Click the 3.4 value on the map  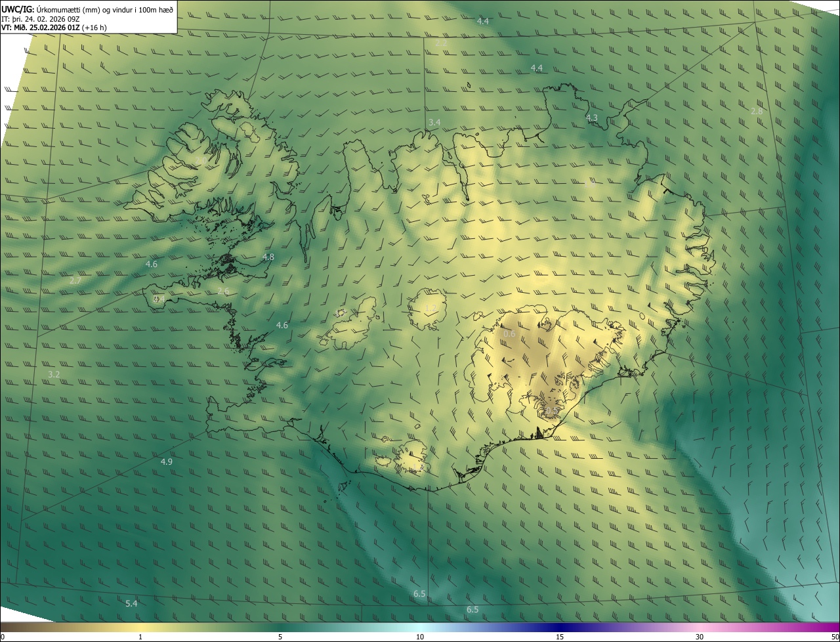434,123
